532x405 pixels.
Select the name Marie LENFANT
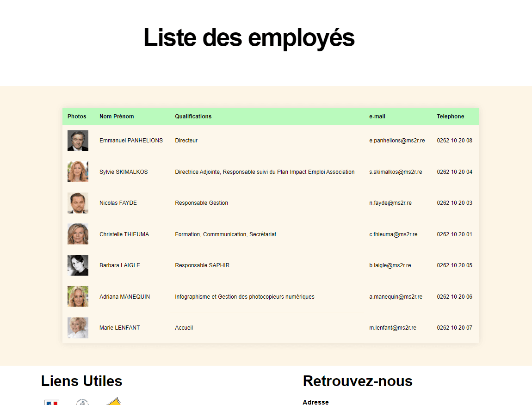[119, 328]
